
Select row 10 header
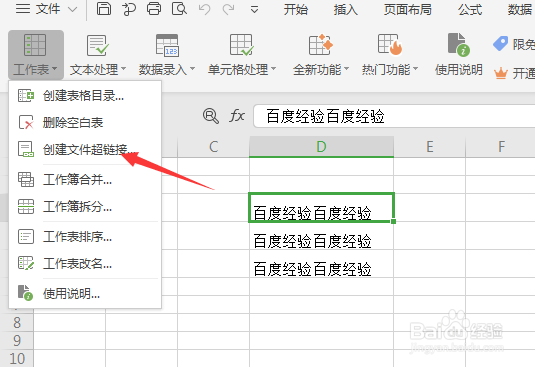[17, 358]
